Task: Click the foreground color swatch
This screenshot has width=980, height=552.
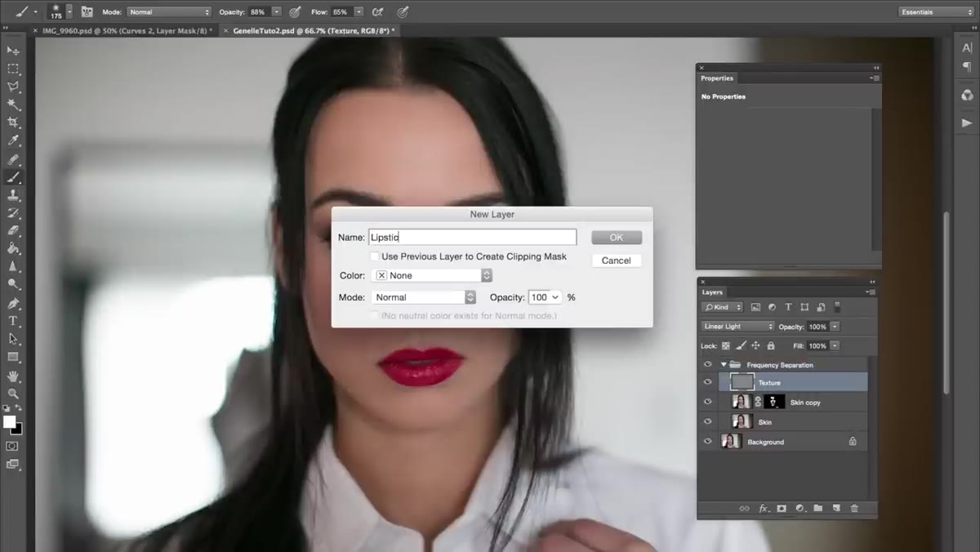Action: (10, 421)
